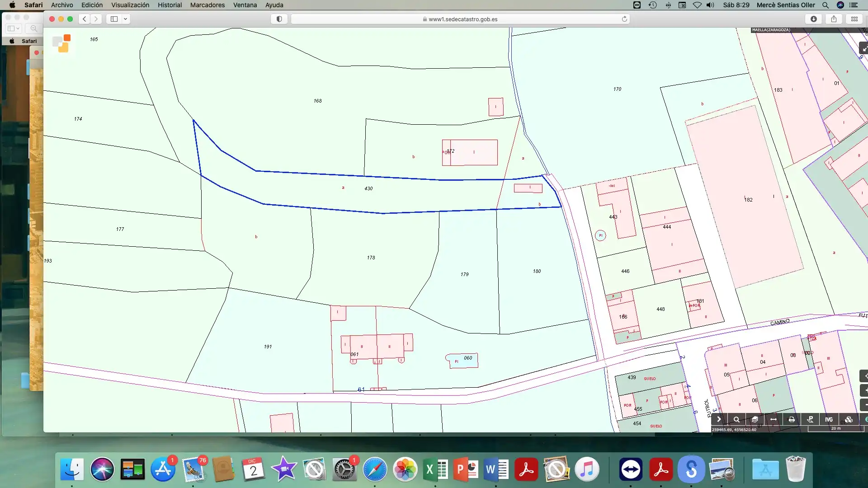Open the Trash from the Dock
This screenshot has width=868, height=488.
coord(796,469)
